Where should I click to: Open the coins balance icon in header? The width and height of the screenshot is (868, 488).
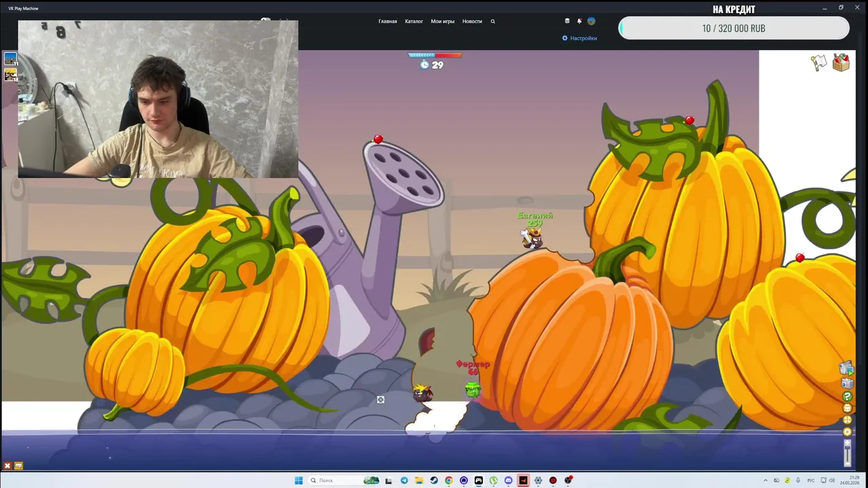(x=568, y=21)
